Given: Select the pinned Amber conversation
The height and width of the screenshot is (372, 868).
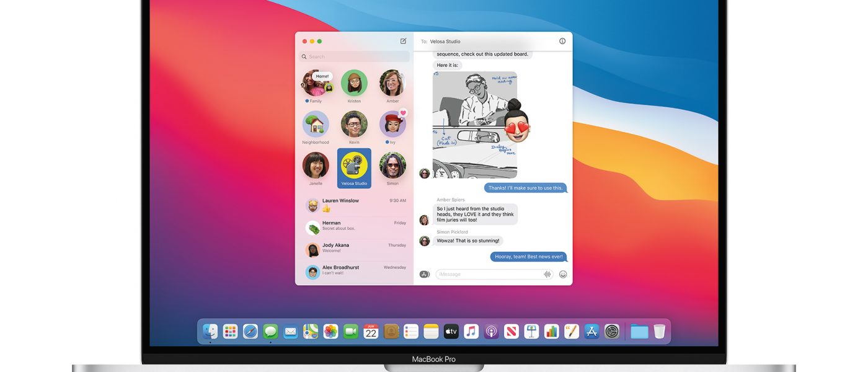Looking at the screenshot, I should pyautogui.click(x=392, y=86).
